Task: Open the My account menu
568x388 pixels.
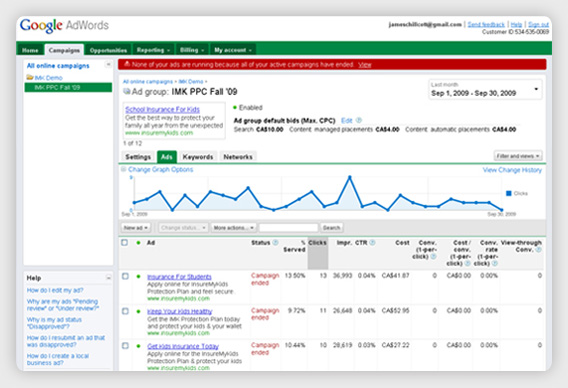Action: pos(233,50)
